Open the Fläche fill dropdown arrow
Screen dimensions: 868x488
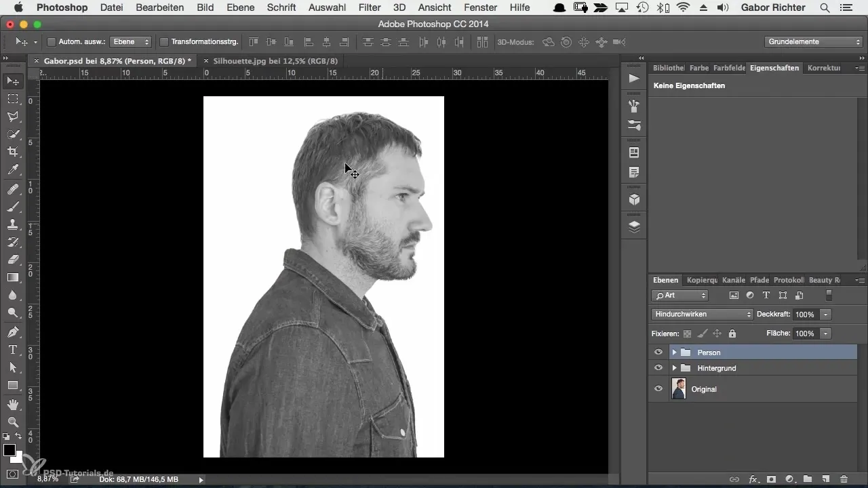click(x=825, y=333)
